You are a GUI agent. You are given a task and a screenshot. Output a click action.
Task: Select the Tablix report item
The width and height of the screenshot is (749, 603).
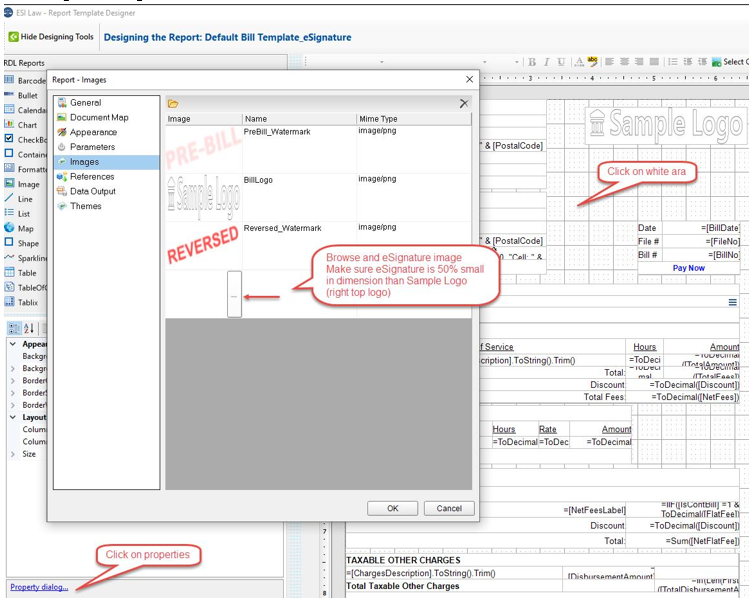coord(21,302)
